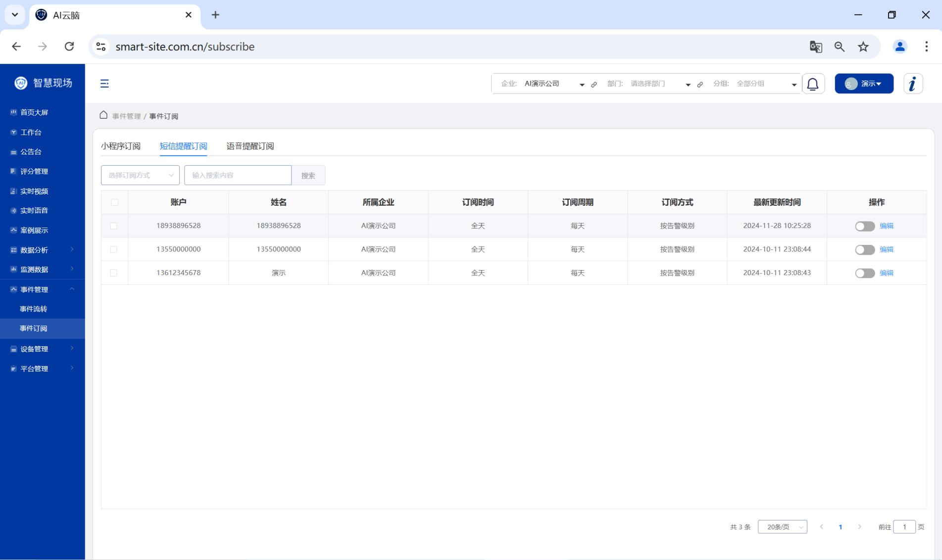
Task: Switch to the 小程序订阅 tab
Action: coord(121,146)
